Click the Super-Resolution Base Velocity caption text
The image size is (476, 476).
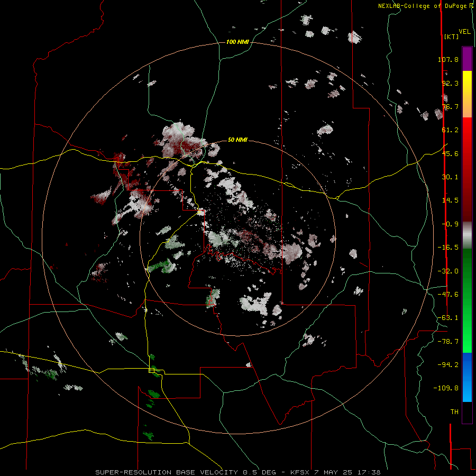237,472
